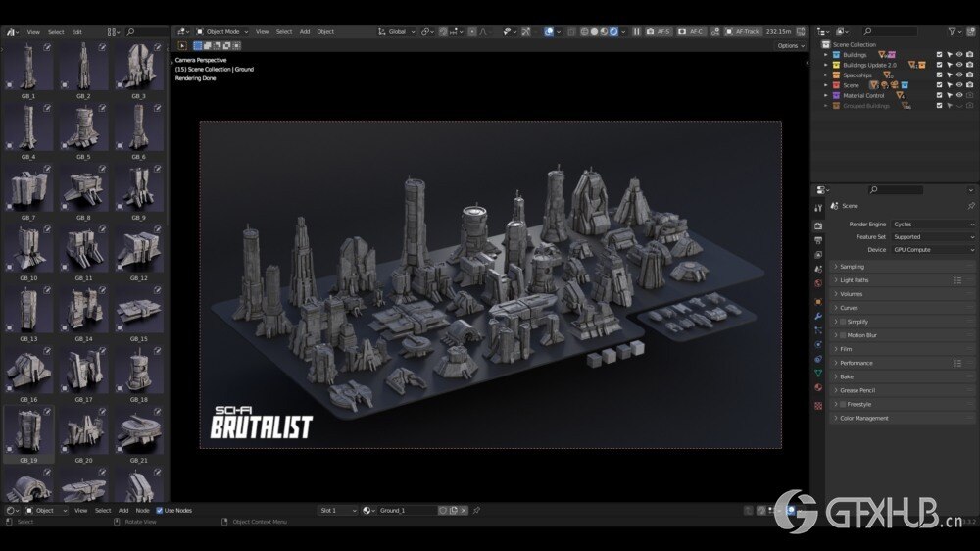Viewport: 980px width, 551px height.
Task: Open the Device GPU Compute dropdown
Action: click(x=933, y=250)
